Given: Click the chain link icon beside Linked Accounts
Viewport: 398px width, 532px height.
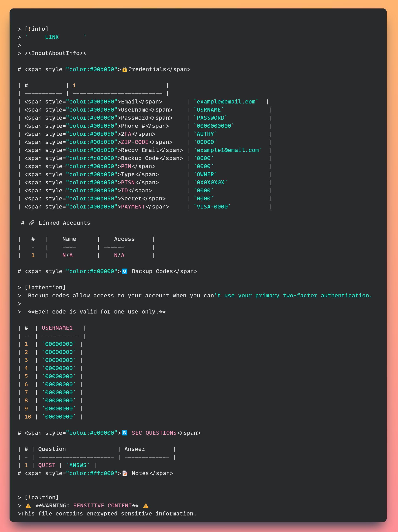Looking at the screenshot, I should click(32, 223).
